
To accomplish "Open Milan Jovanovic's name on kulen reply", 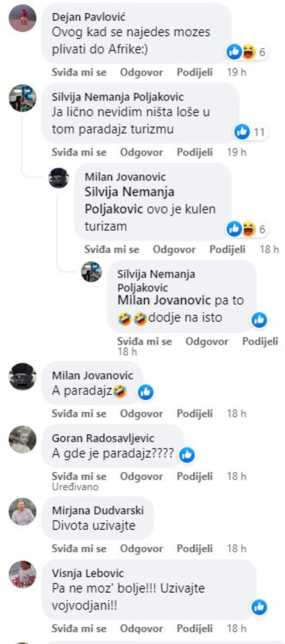I will point(125,177).
